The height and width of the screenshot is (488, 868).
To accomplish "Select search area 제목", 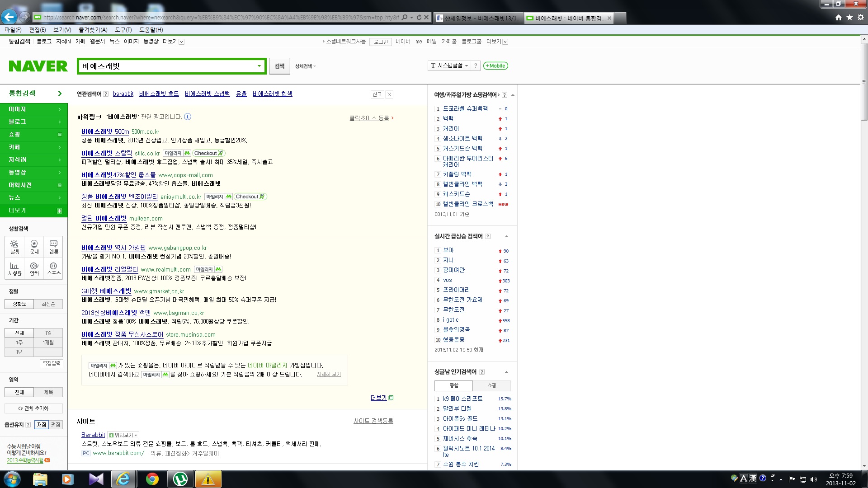I will [x=48, y=392].
